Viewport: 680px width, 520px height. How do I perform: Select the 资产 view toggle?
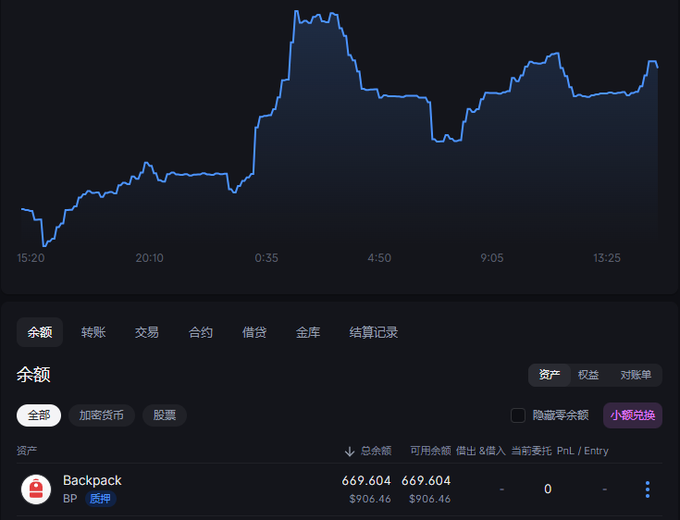[x=549, y=375]
